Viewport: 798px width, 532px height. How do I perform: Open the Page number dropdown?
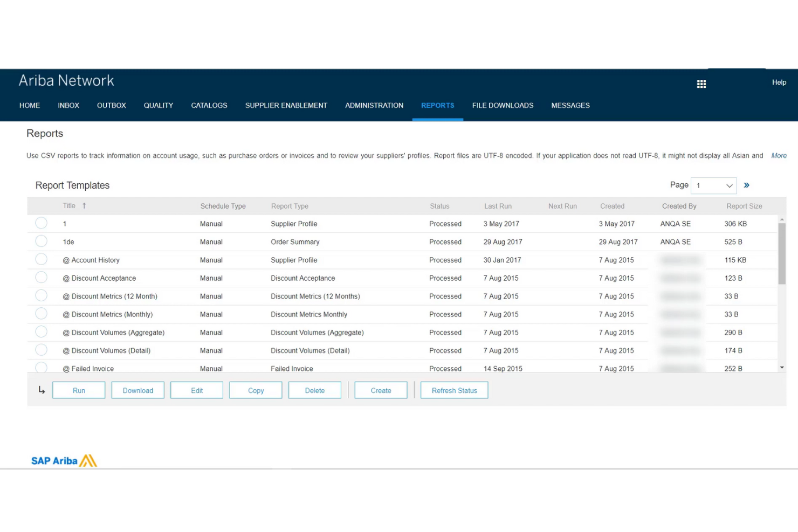click(713, 185)
